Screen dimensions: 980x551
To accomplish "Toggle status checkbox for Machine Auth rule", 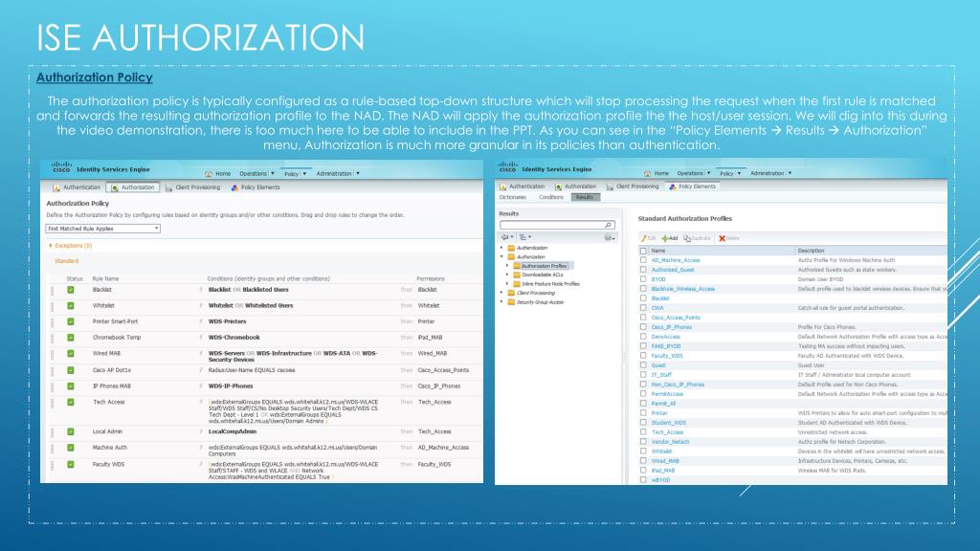I will tap(71, 448).
